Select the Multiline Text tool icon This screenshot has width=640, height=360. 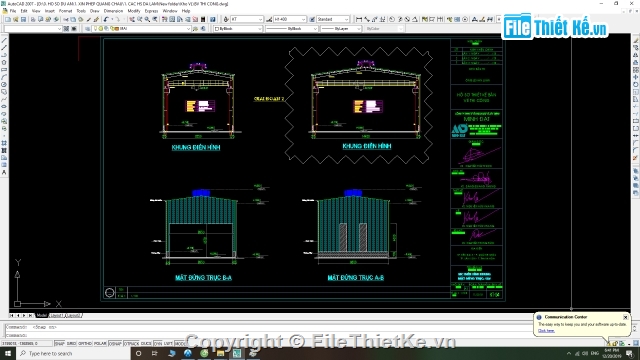click(x=4, y=173)
